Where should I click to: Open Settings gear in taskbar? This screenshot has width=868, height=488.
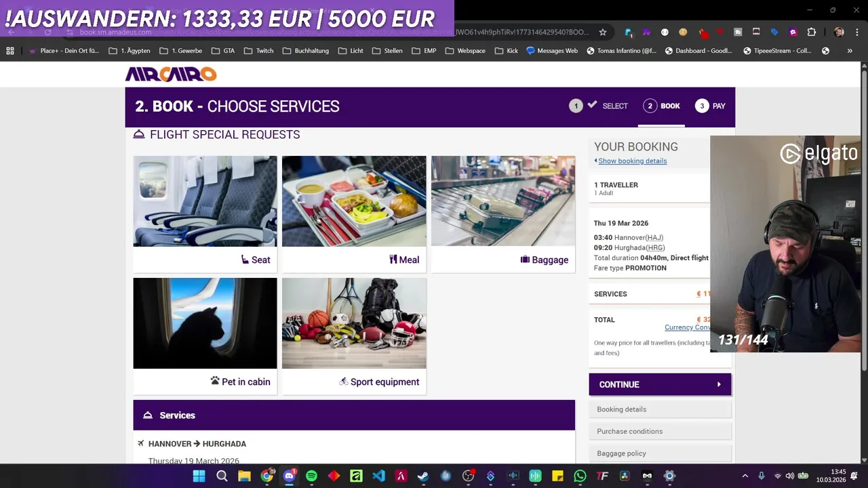[x=669, y=476]
